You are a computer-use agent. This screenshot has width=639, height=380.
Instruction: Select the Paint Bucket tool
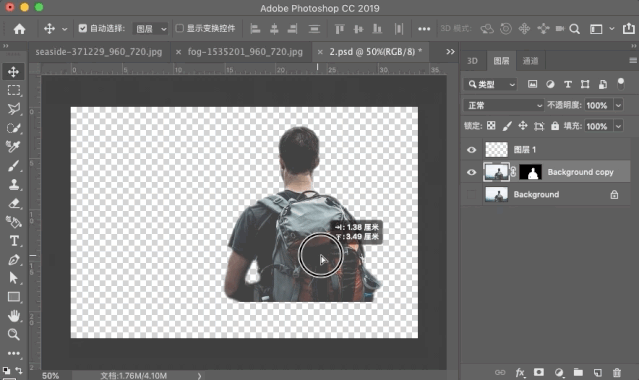[x=13, y=222]
